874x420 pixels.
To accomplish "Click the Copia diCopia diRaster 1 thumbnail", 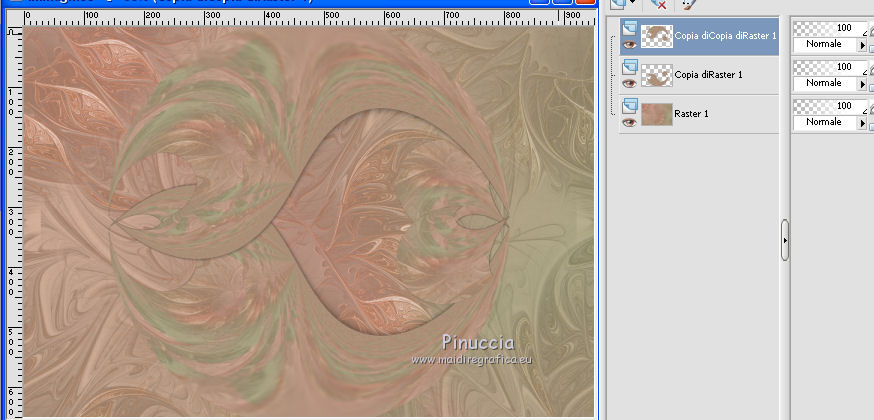I will click(x=657, y=36).
